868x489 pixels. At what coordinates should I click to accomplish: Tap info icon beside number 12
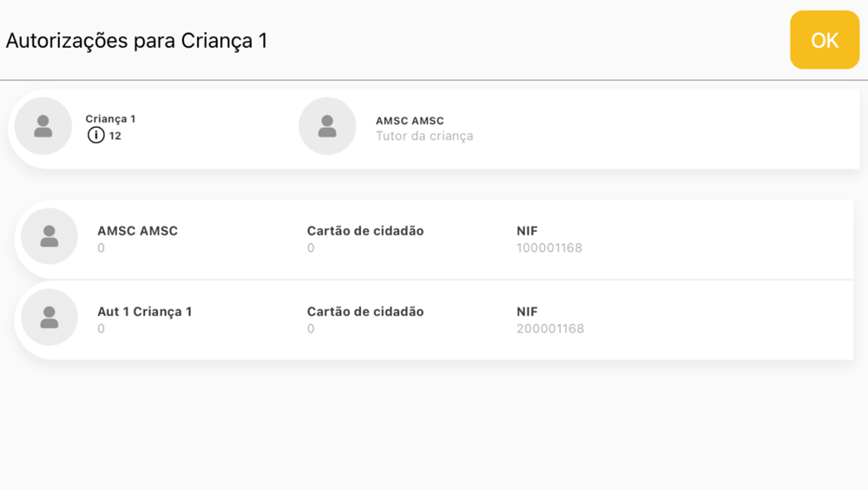click(x=95, y=135)
